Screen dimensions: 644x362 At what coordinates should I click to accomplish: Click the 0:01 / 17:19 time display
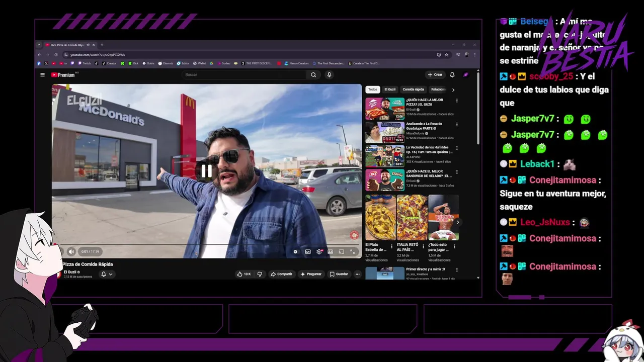(90, 251)
